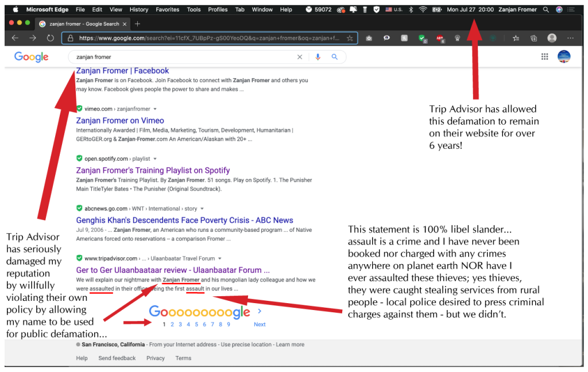Open the Privacy footer link
The width and height of the screenshot is (588, 372).
click(155, 358)
